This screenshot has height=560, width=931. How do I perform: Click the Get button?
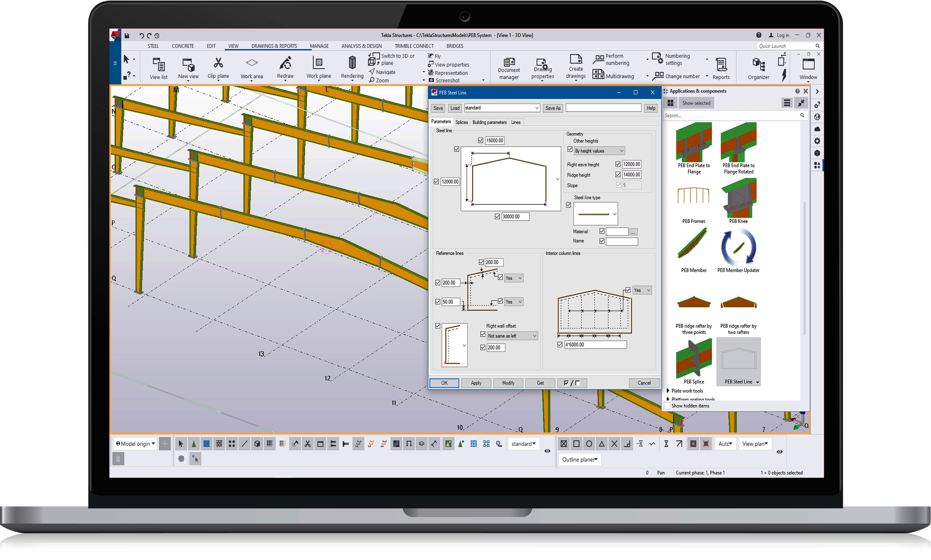pyautogui.click(x=540, y=383)
